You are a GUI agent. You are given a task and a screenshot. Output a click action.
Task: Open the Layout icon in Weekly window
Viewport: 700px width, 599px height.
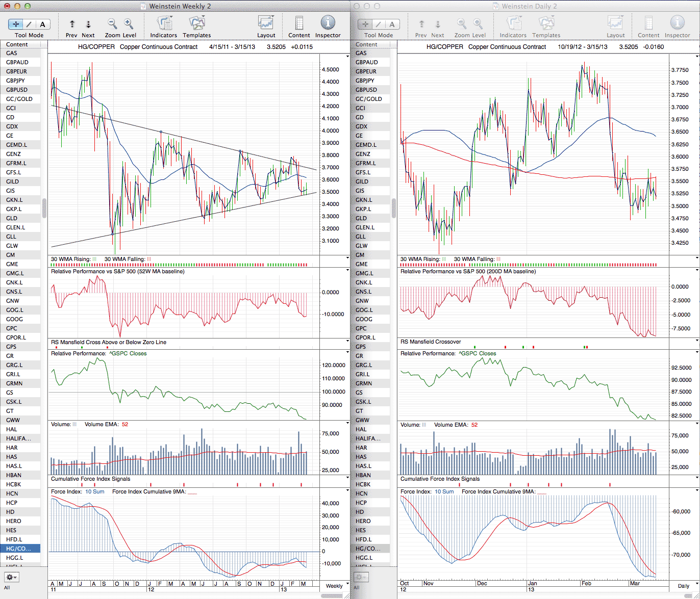click(x=266, y=23)
